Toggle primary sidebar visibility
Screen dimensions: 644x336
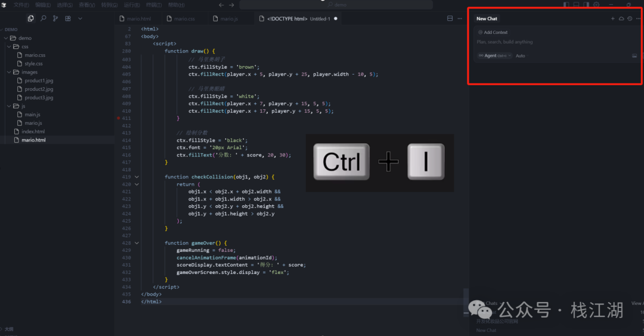(566, 5)
